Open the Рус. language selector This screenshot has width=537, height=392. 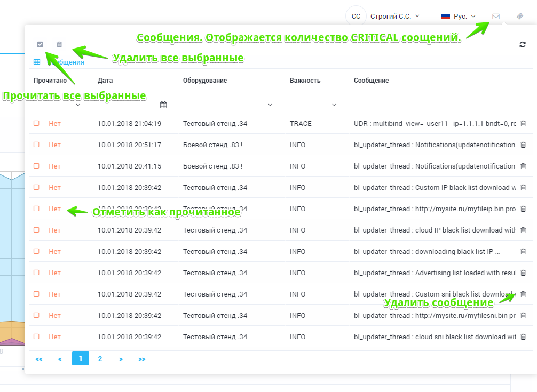pos(458,17)
